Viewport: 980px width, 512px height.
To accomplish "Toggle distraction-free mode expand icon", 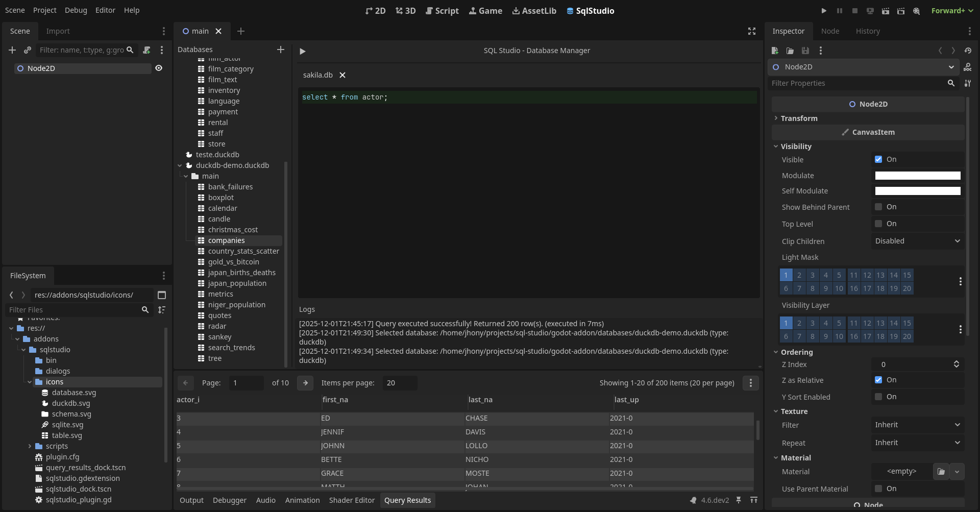I will point(752,31).
